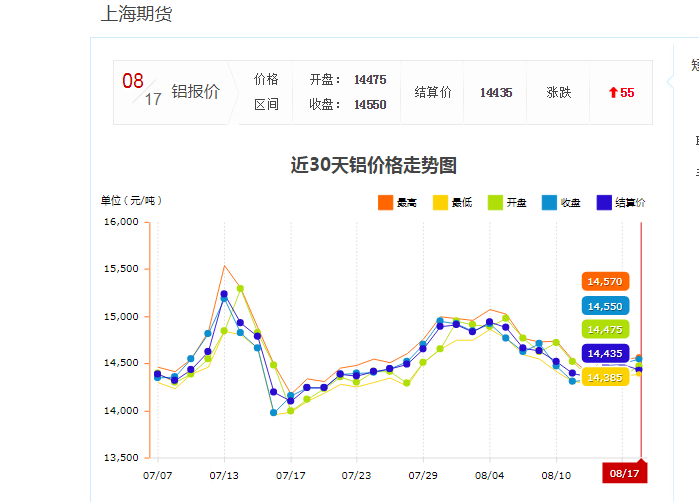Toggle the 最高 series orange legend swatch

tap(385, 202)
